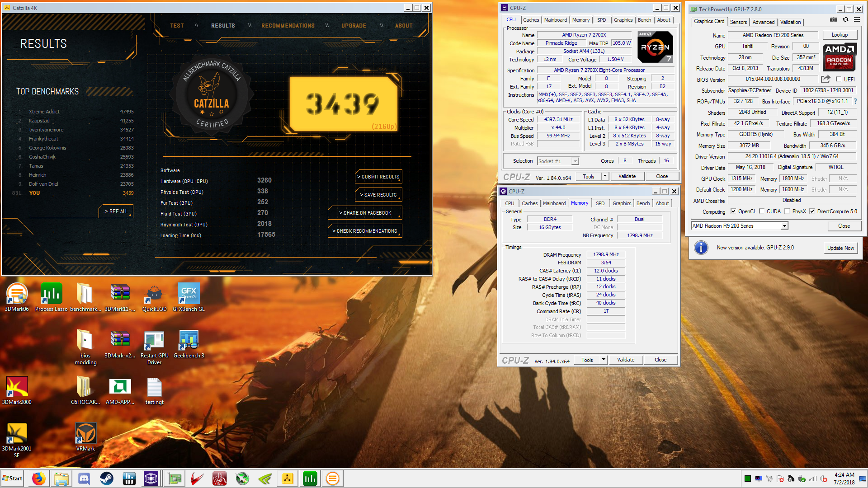This screenshot has width=868, height=488.
Task: Open the SPD tab in lower CPU-Z
Action: pyautogui.click(x=600, y=203)
